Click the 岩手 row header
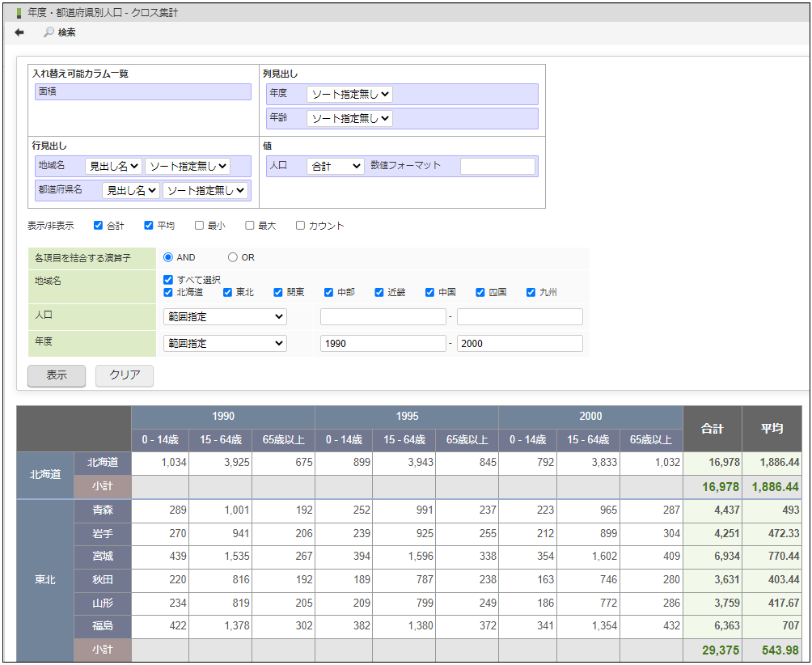The width and height of the screenshot is (812, 665). [103, 533]
